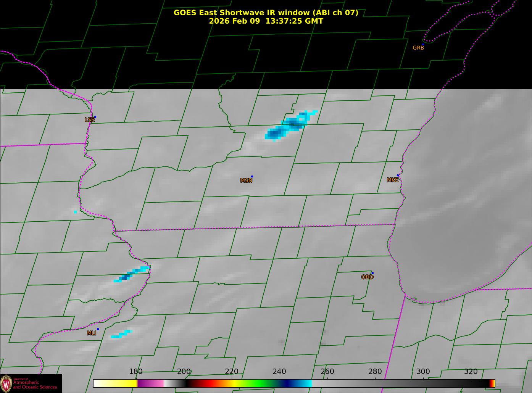Click the UW Atmospheric and Oceanic Sciences logo
This screenshot has width=532, height=393.
tap(31, 383)
